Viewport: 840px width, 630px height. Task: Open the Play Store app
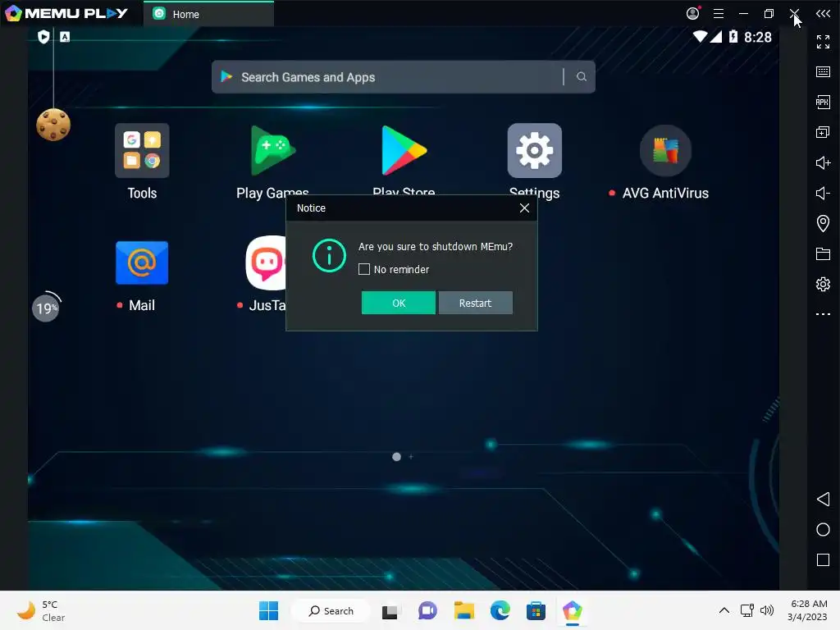tap(404, 151)
